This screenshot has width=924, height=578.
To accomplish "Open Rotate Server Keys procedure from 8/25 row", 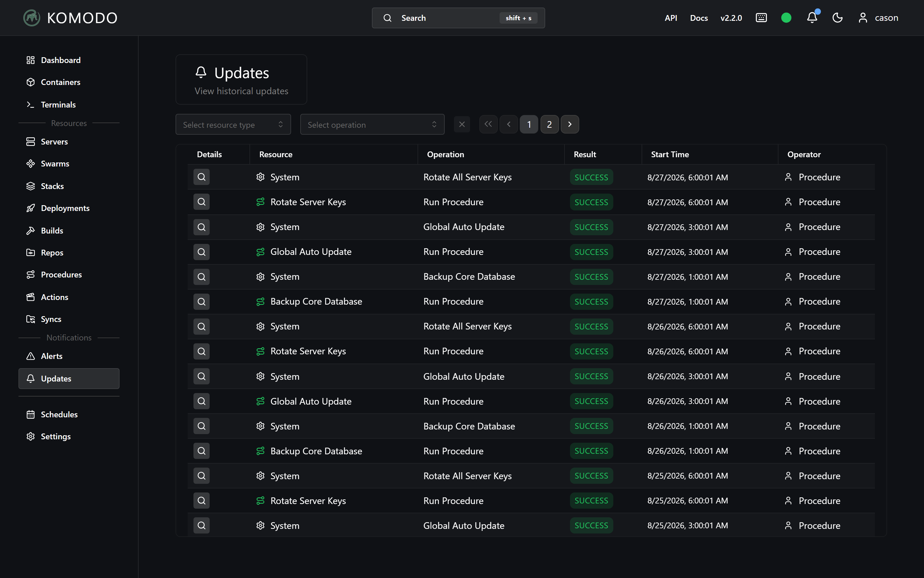I will pyautogui.click(x=301, y=501).
